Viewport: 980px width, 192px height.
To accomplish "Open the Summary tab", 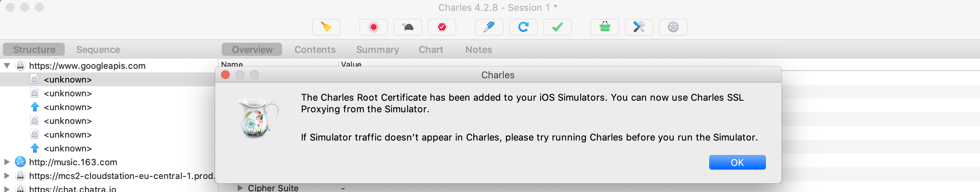I will tap(377, 50).
